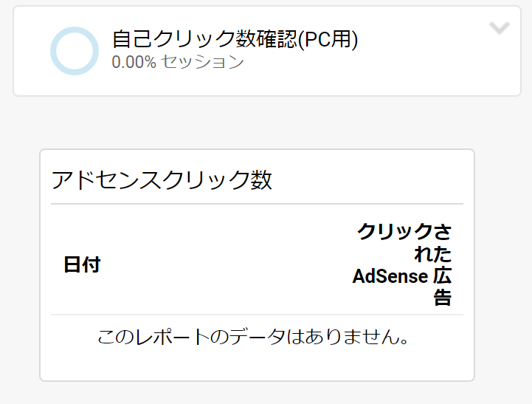Image resolution: width=532 pixels, height=404 pixels.
Task: Click center of the segment ring indicator
Action: point(75,51)
